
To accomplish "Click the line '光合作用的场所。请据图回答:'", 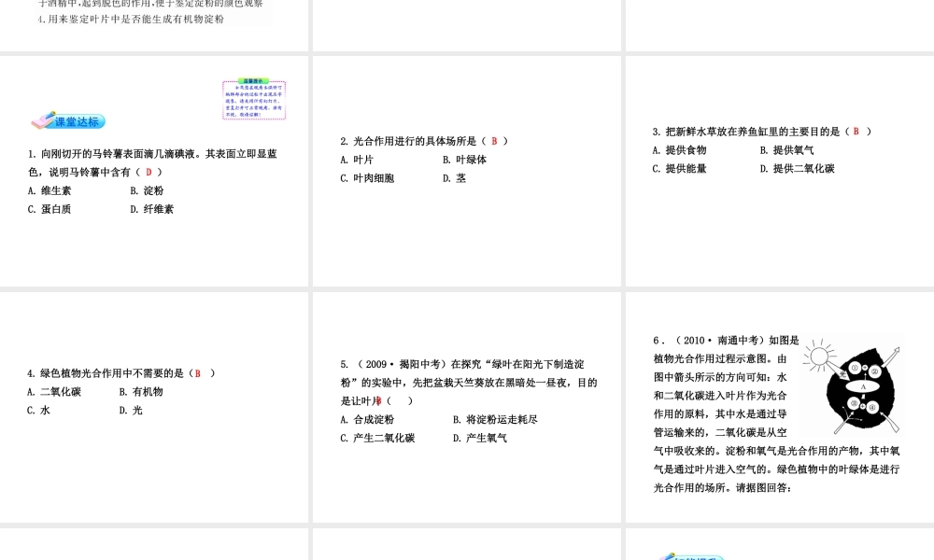I will click(x=723, y=487).
